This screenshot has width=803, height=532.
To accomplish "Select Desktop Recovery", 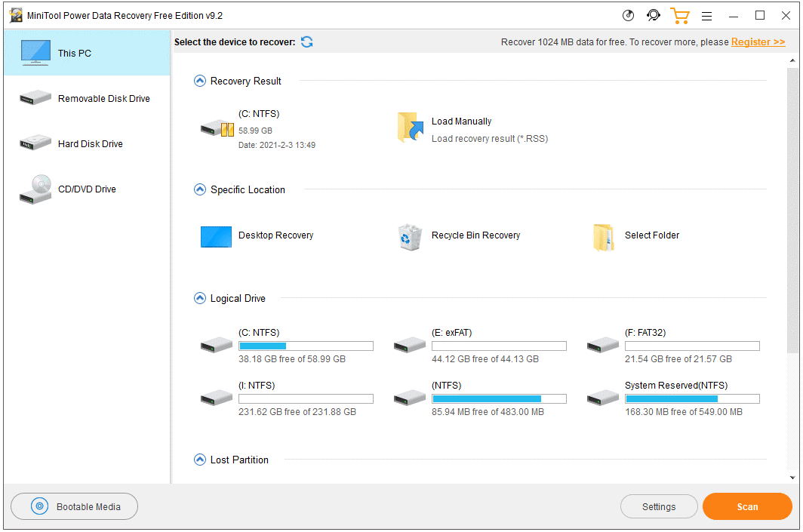I will 216,236.
